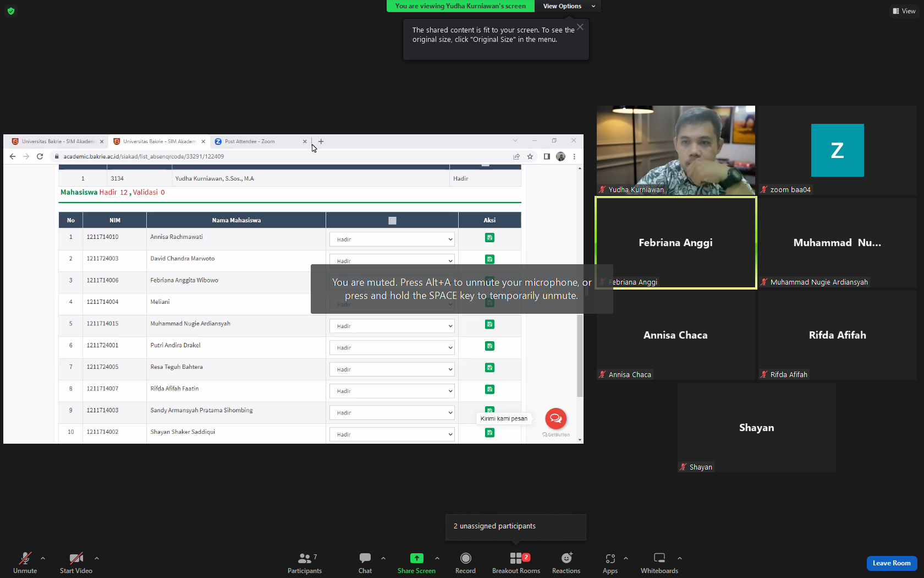Click the shared webpage vertical scrollbar
The image size is (924, 578).
pyautogui.click(x=580, y=356)
